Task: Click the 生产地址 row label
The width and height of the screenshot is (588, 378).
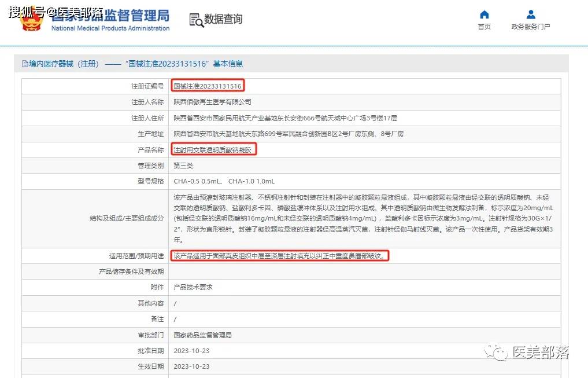Action: click(x=151, y=134)
